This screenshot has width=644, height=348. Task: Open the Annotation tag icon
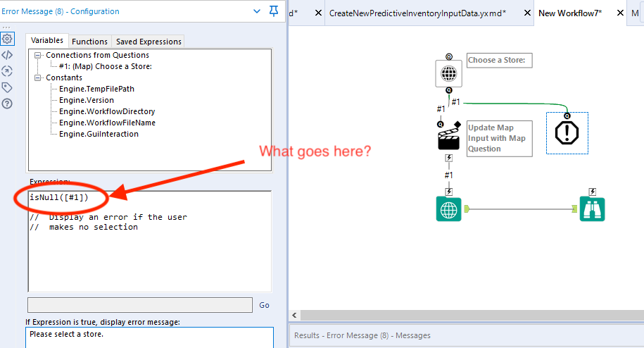[x=7, y=87]
